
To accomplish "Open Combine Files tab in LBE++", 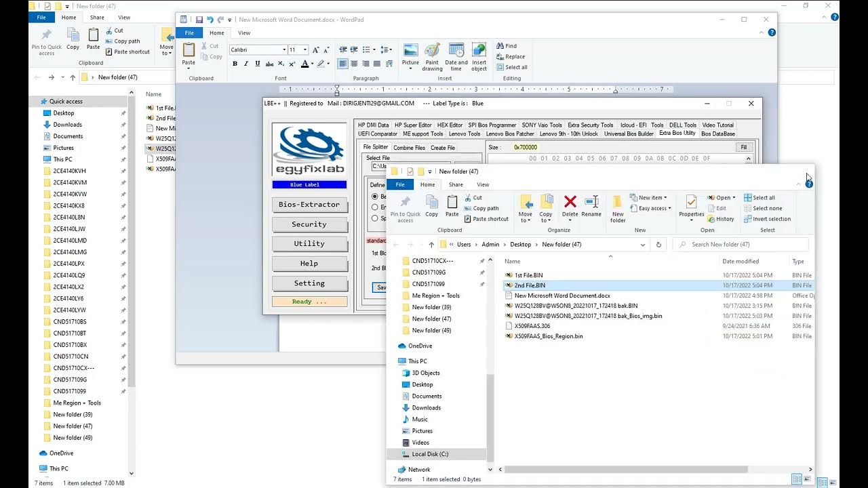I will coord(409,147).
